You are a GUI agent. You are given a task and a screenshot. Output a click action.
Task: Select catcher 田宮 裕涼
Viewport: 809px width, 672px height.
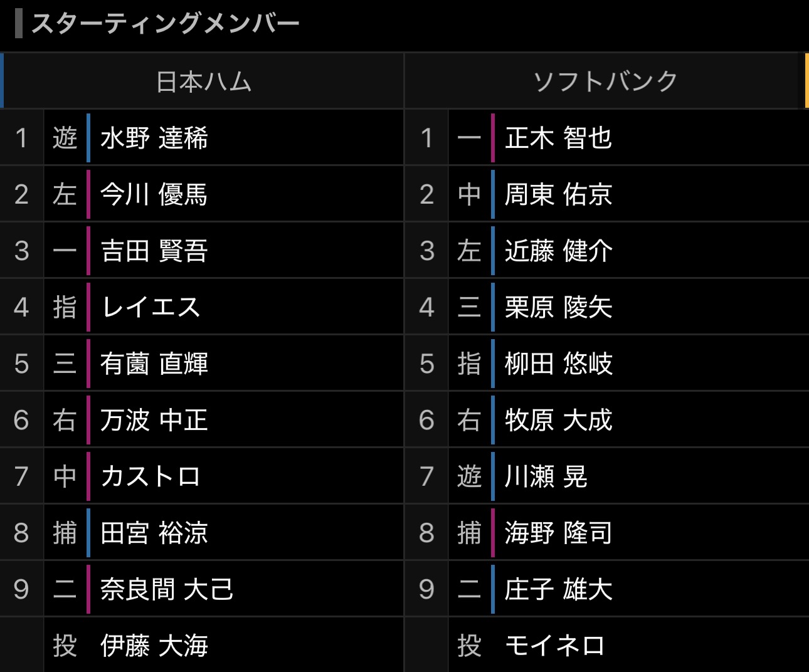[154, 533]
